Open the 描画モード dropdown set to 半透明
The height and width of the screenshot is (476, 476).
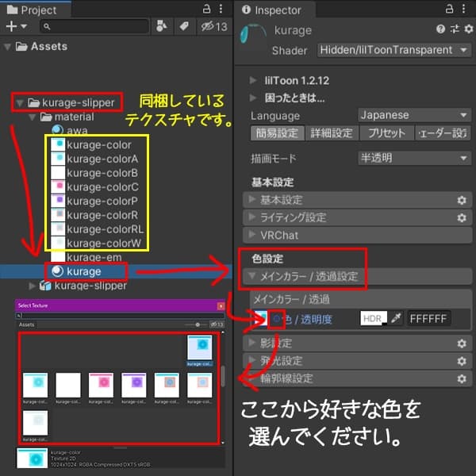tap(414, 158)
